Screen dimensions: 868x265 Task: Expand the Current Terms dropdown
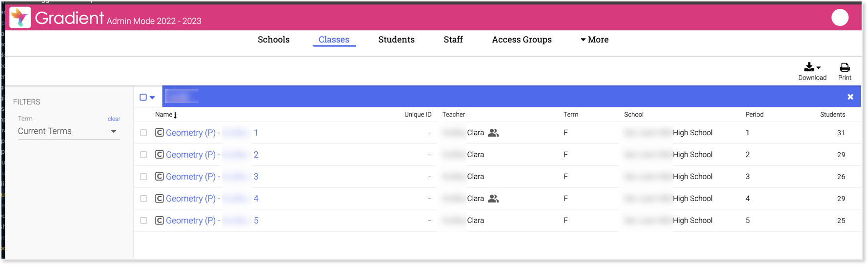[69, 131]
